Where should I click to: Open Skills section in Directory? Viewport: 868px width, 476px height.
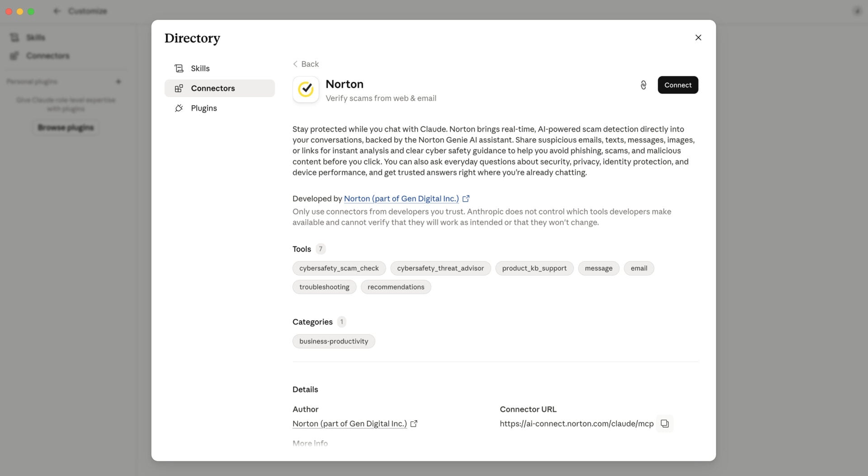220,68
